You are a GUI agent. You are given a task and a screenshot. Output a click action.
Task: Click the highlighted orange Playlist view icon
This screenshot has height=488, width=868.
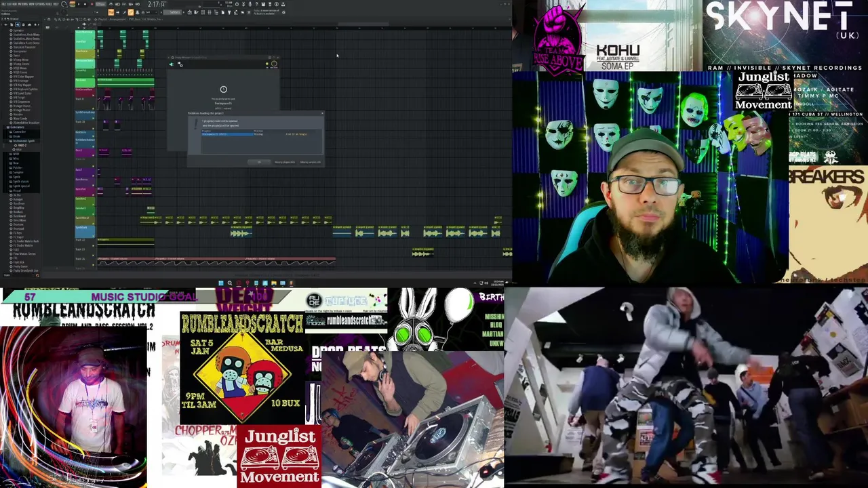pyautogui.click(x=111, y=12)
